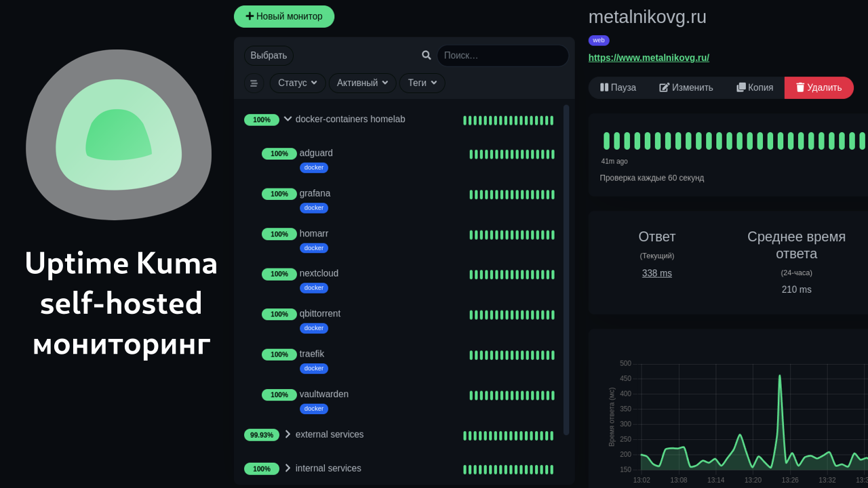Screen dimensions: 868x488
Task: Click the 338 ms response time link
Action: pyautogui.click(x=656, y=272)
